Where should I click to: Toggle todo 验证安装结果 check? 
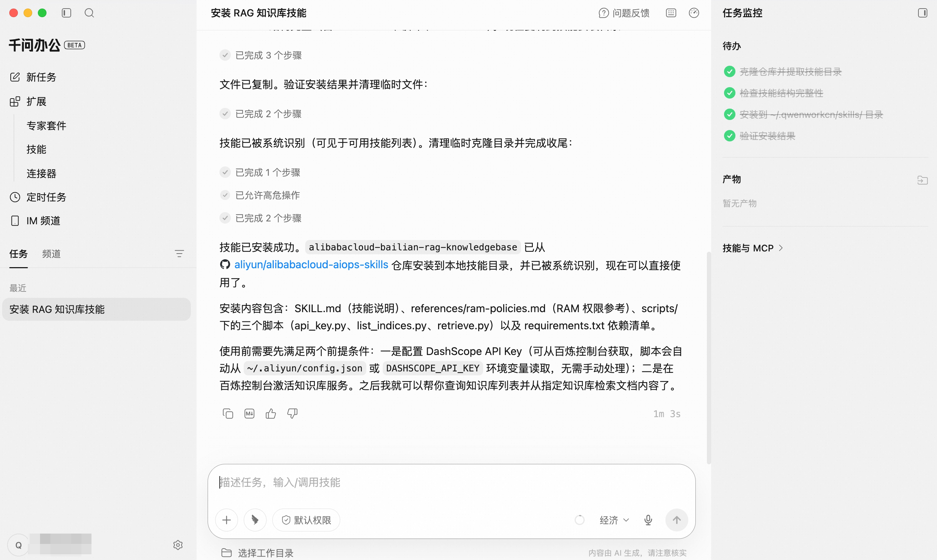point(729,136)
